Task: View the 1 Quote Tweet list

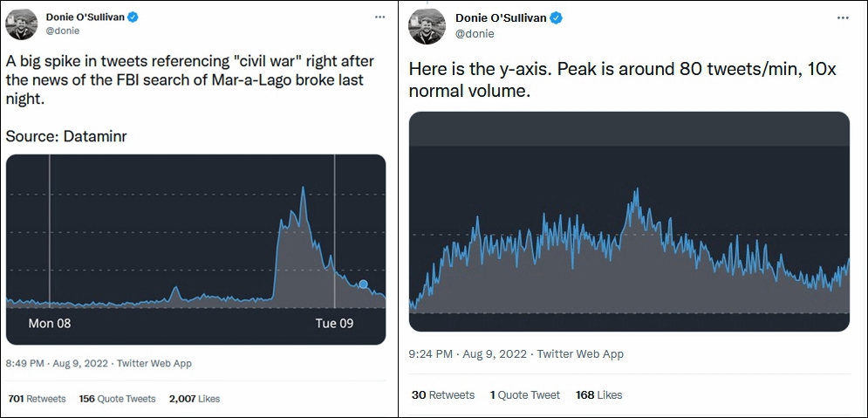Action: 525,394
